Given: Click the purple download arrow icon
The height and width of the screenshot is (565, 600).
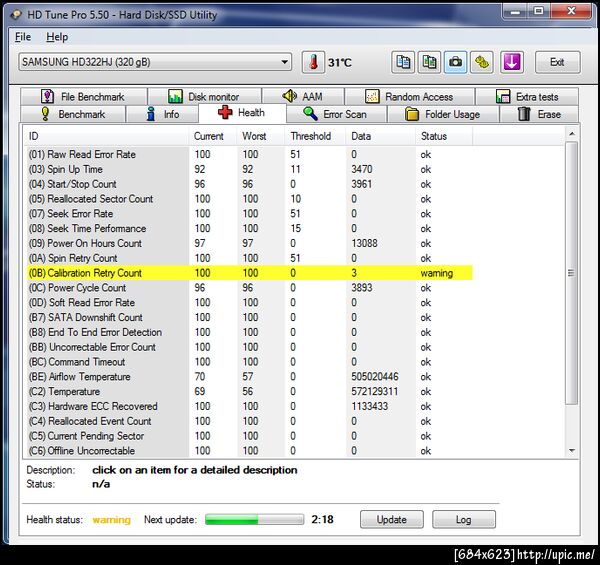Looking at the screenshot, I should tap(512, 62).
